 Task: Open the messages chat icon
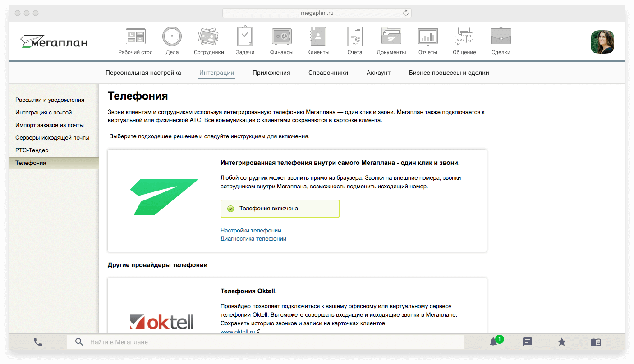pyautogui.click(x=528, y=342)
